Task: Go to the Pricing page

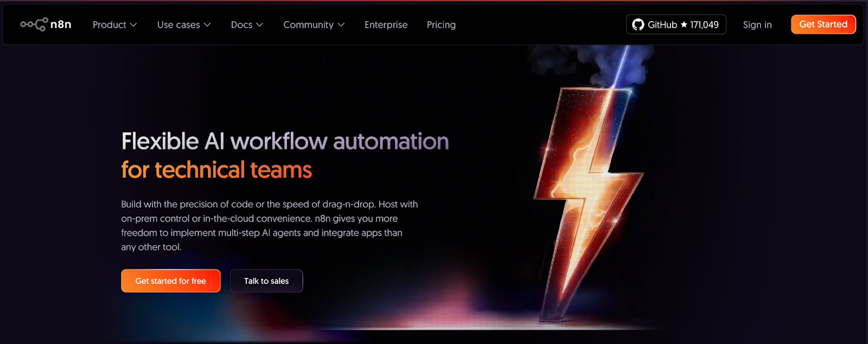Action: coord(441,25)
